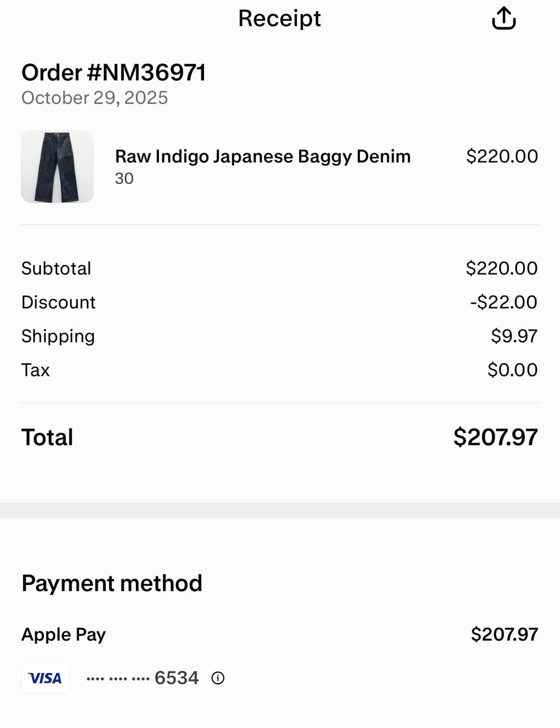Tap the Receipt page title
Image resolution: width=560 pixels, height=728 pixels.
tap(279, 18)
